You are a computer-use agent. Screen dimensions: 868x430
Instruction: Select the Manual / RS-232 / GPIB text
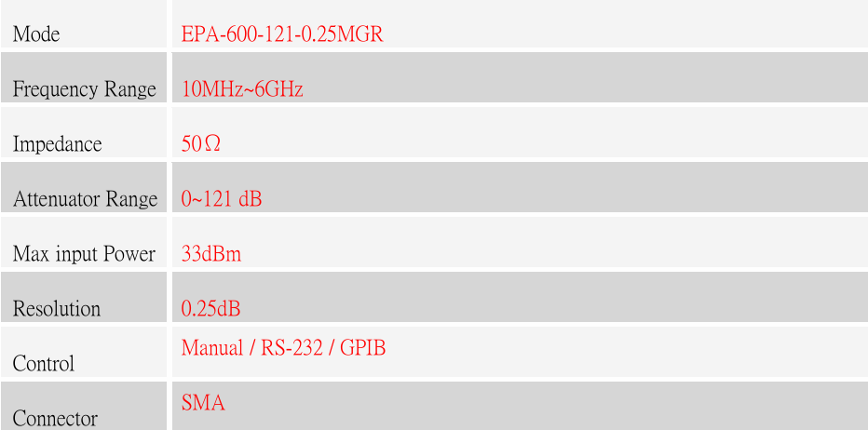pos(283,347)
